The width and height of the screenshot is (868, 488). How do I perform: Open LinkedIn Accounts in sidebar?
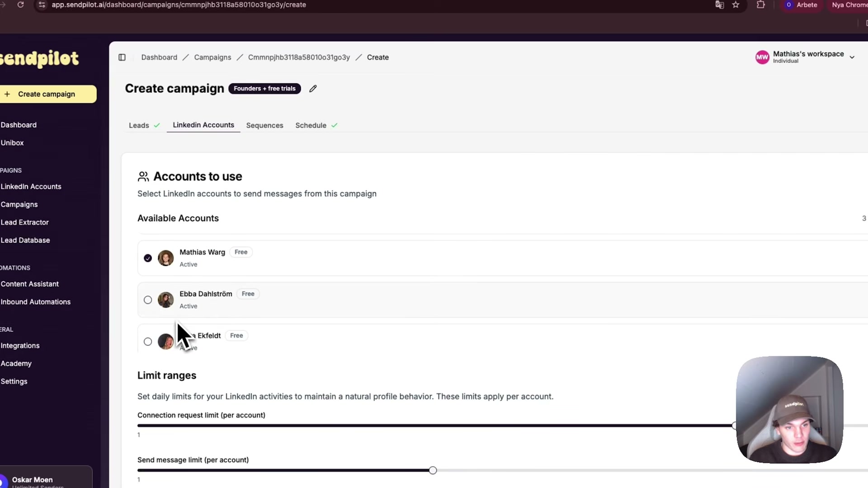(31, 187)
